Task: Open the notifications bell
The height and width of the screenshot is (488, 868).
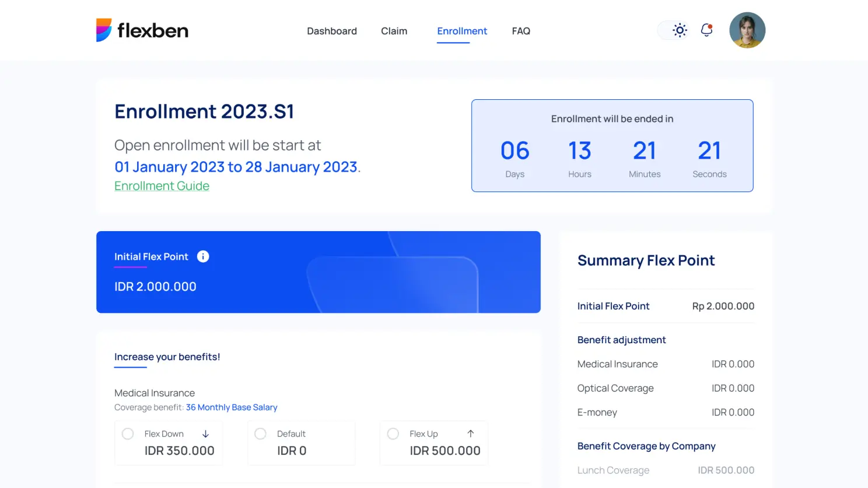Action: coord(706,30)
